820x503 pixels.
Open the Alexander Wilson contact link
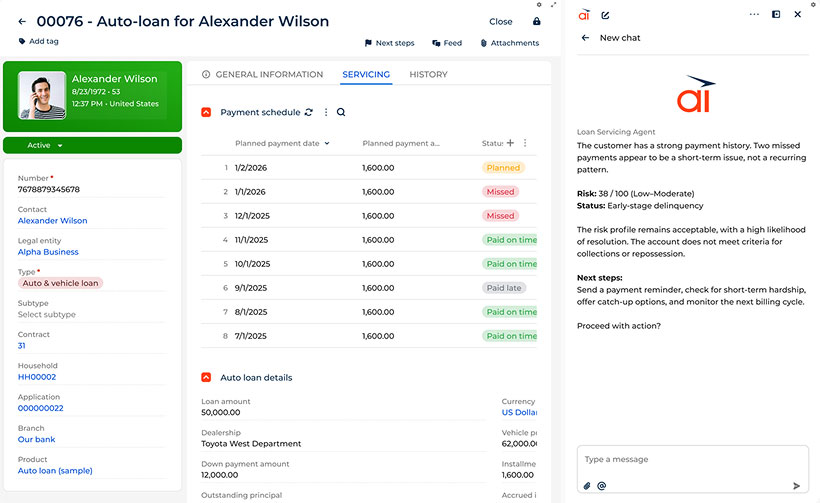tap(52, 221)
